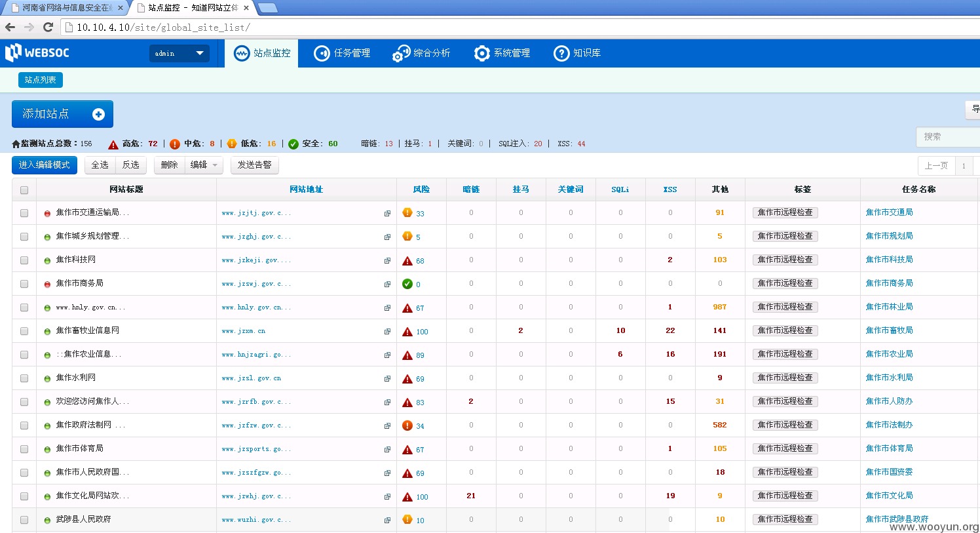
Task: Click high-risk triangle icon in 焦作科技网 row
Action: [x=407, y=260]
